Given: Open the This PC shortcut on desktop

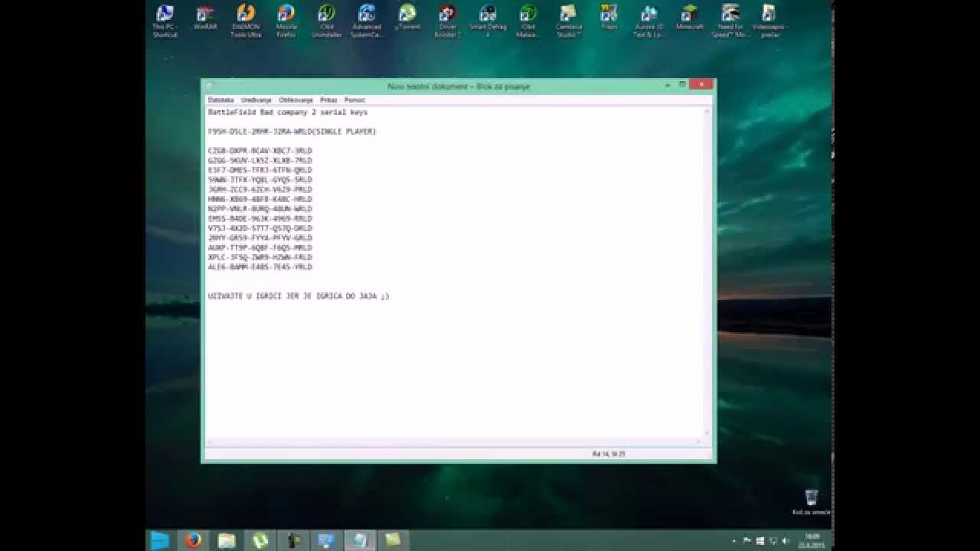Looking at the screenshot, I should (x=165, y=21).
